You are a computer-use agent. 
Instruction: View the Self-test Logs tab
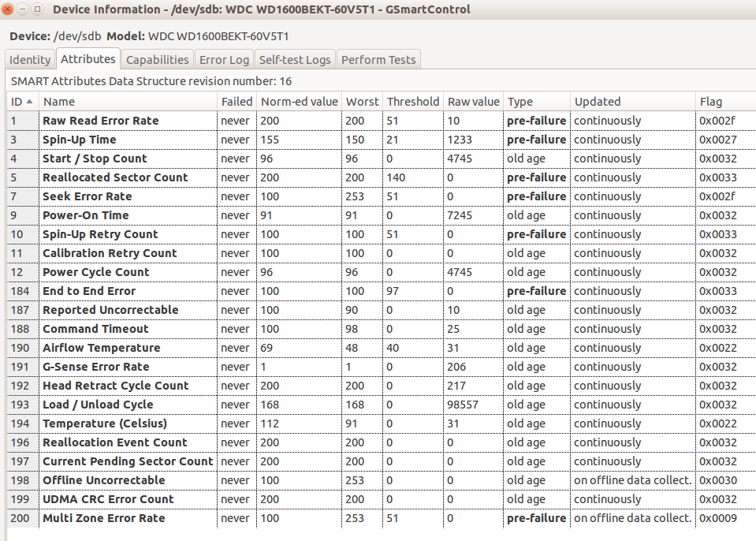pos(295,60)
